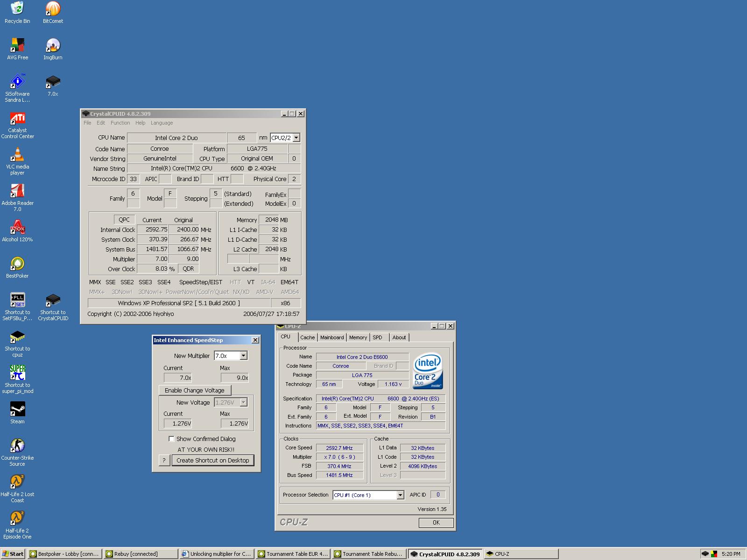
Task: Click the Intel Core 2 Duo logo in CPU-Z
Action: pos(428,371)
